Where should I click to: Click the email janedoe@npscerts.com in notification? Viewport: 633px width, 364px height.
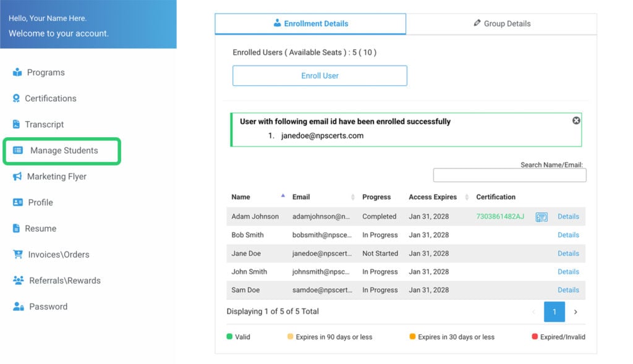point(322,135)
